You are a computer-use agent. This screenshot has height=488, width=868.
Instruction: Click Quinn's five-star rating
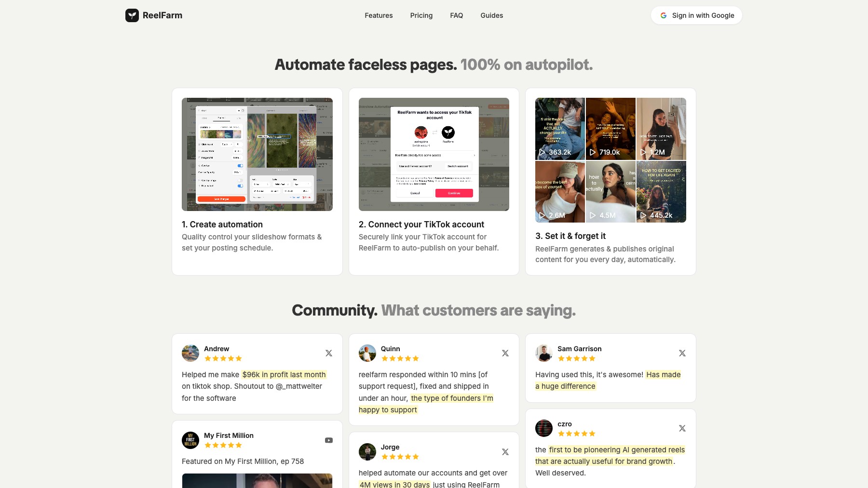(400, 358)
